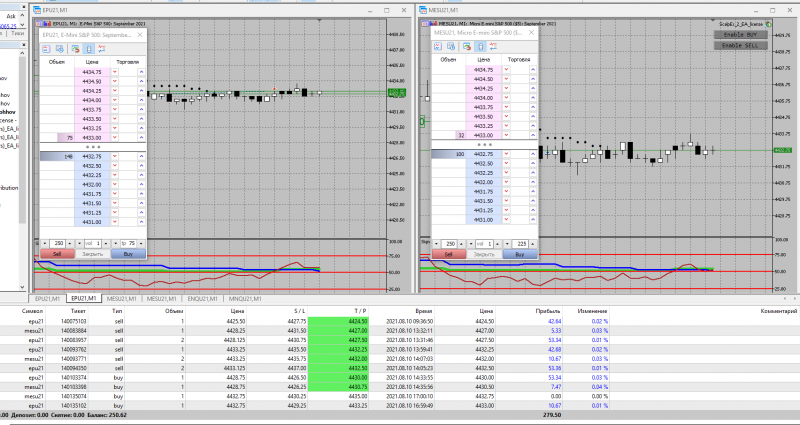The image size is (800, 425).
Task: Click second toolbar icon in EPU21 depth panel
Action: [x=60, y=47]
